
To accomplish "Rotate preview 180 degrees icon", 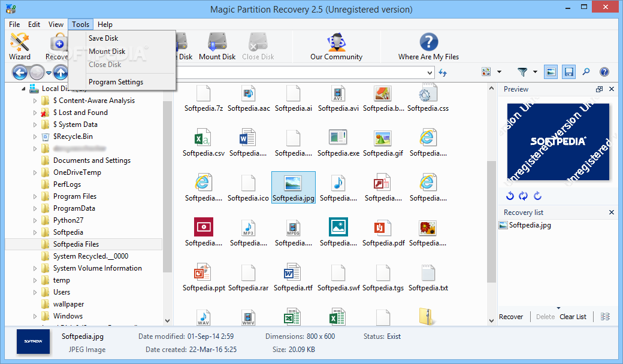I will [524, 196].
